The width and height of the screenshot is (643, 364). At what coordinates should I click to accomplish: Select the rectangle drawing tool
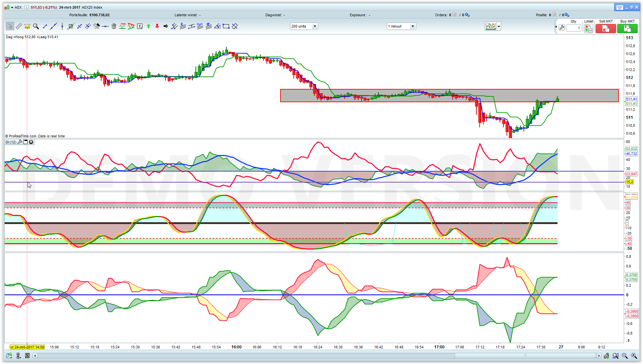pos(226,26)
